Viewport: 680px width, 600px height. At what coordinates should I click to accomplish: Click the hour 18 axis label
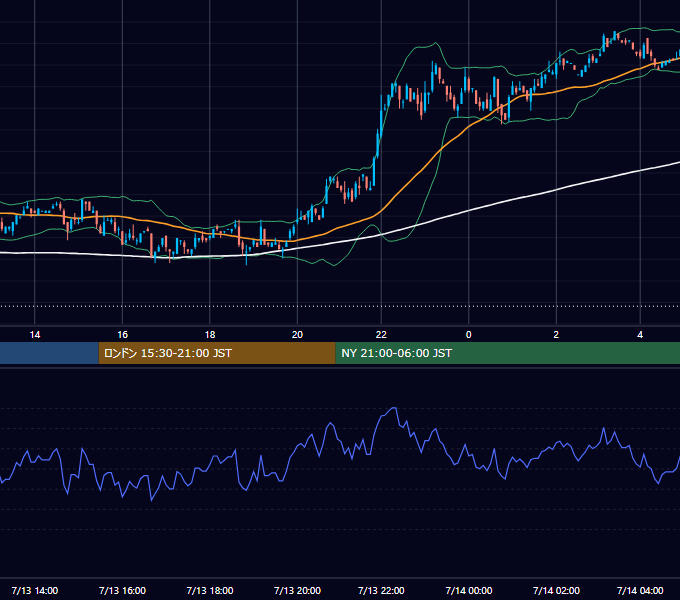(x=210, y=334)
